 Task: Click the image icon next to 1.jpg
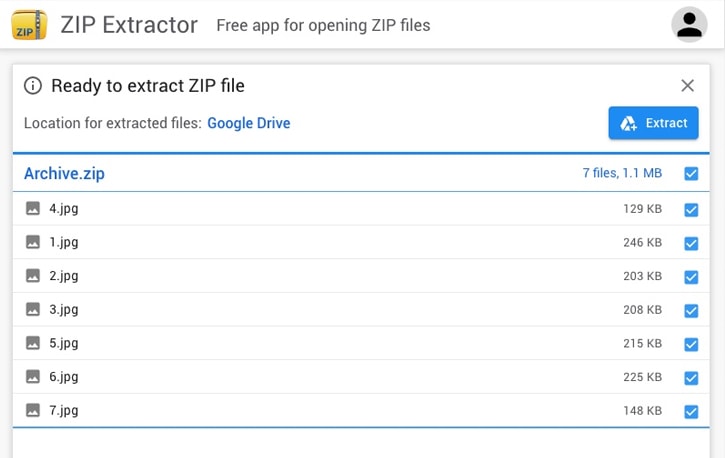(x=33, y=242)
